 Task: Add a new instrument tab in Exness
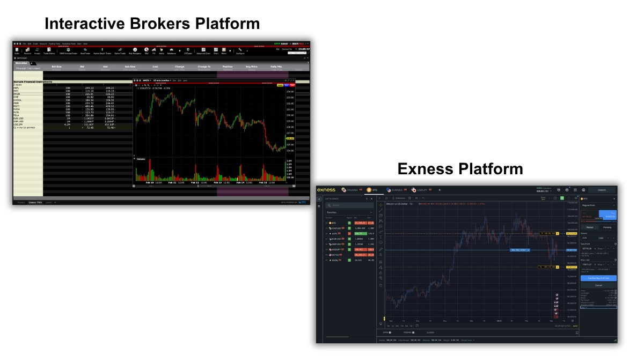point(440,190)
